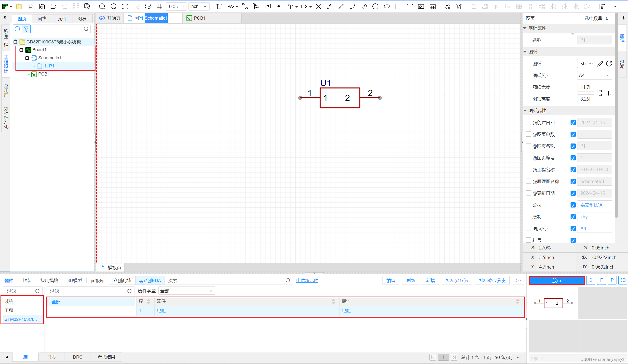Screen dimensions: 628x364
Task: Uncheck the blue checkbox for 公司
Action: (573, 205)
